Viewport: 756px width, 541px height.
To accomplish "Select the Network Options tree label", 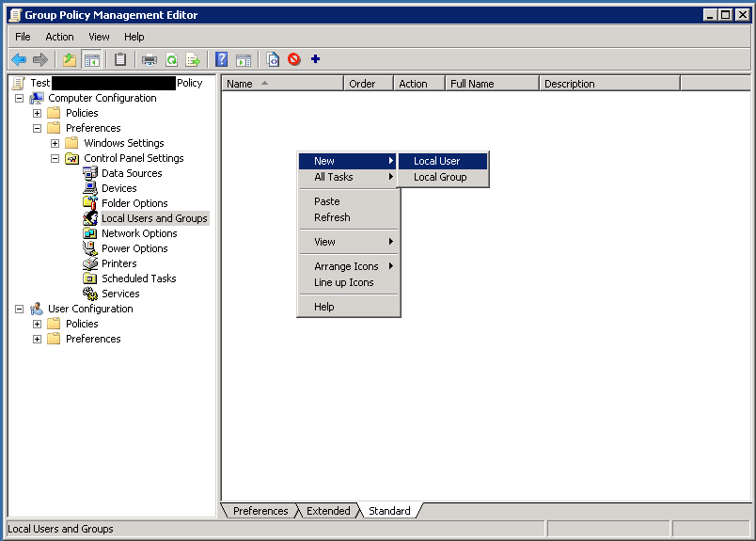I will click(139, 233).
